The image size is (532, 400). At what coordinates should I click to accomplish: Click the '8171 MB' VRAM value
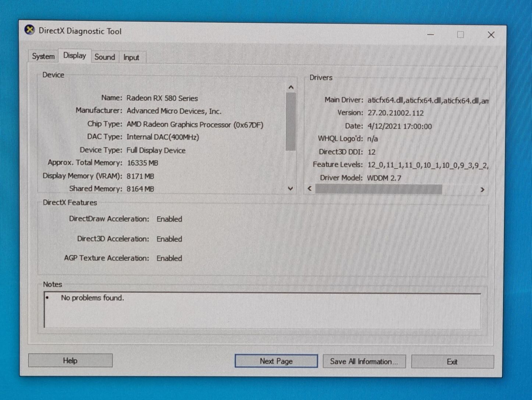click(140, 176)
